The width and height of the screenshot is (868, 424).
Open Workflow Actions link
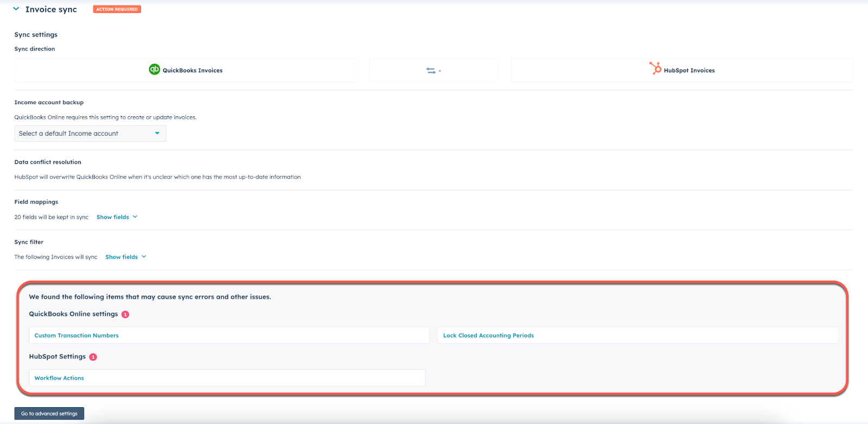59,378
